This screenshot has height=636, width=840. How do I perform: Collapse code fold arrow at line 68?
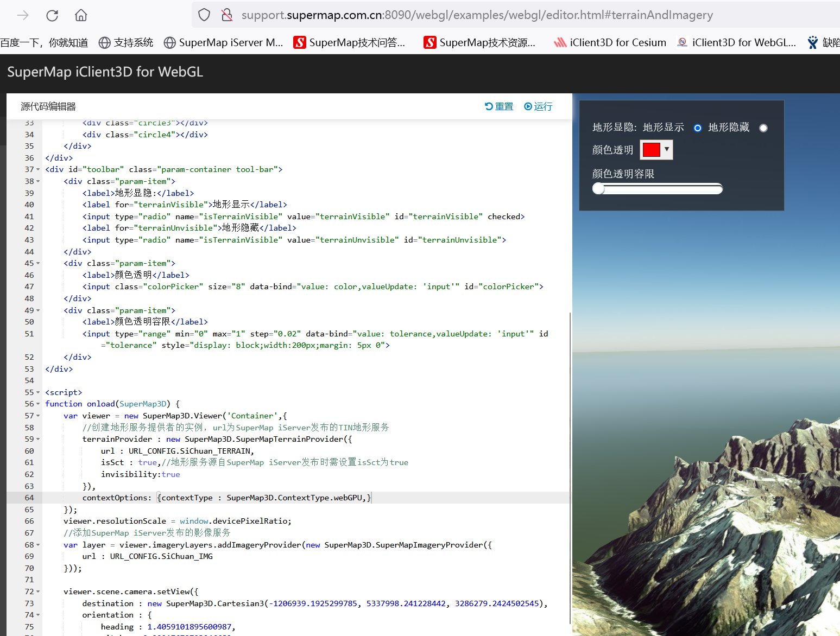tap(38, 545)
